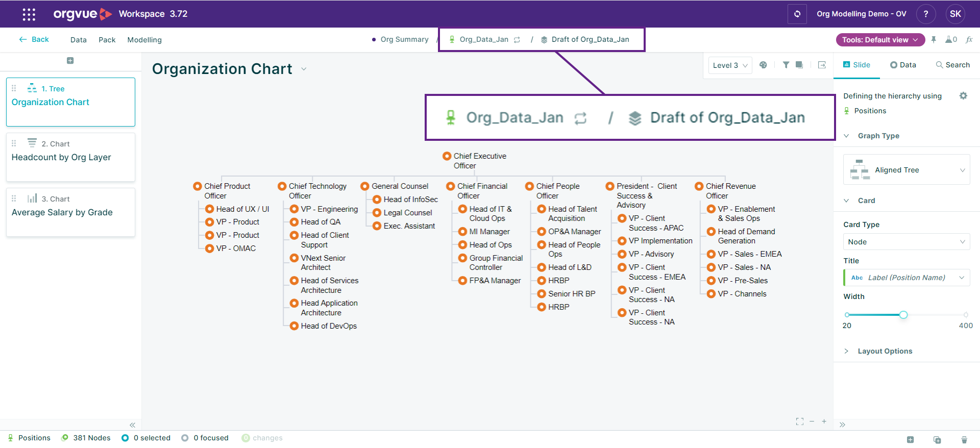This screenshot has width=980, height=448.
Task: Select the General Counsel node circle
Action: tap(365, 186)
